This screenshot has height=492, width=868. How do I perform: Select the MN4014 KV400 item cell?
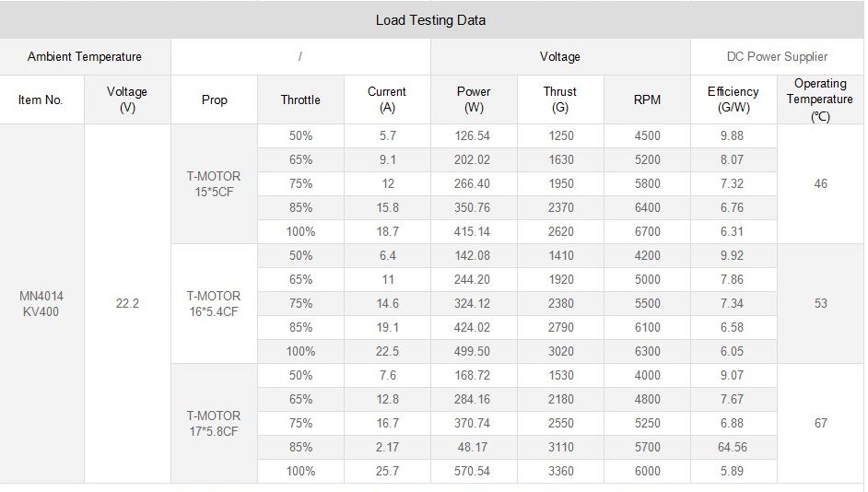coord(41,303)
